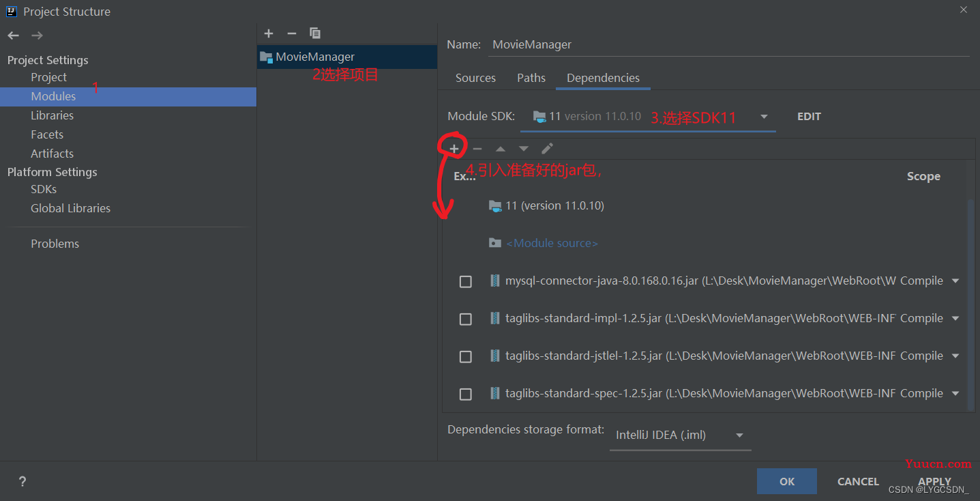Click the taglibs-standard-jstlel jar file icon
The width and height of the screenshot is (980, 501).
pos(495,356)
